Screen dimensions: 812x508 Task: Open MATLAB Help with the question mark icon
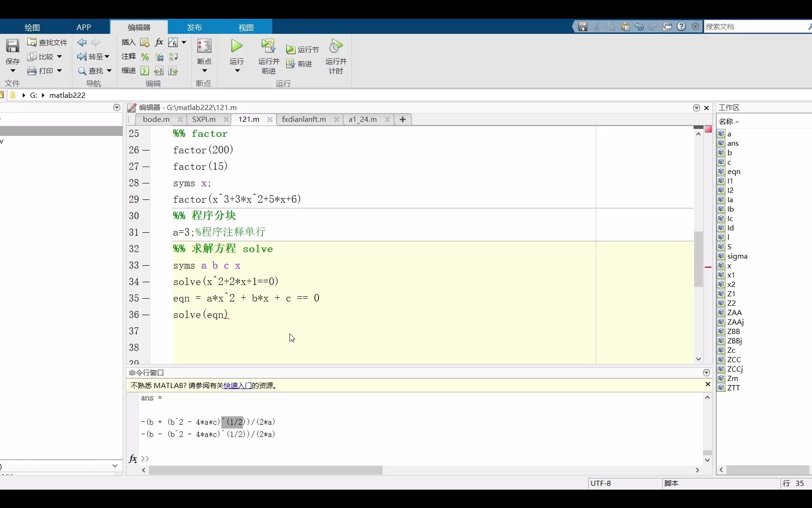tap(681, 27)
